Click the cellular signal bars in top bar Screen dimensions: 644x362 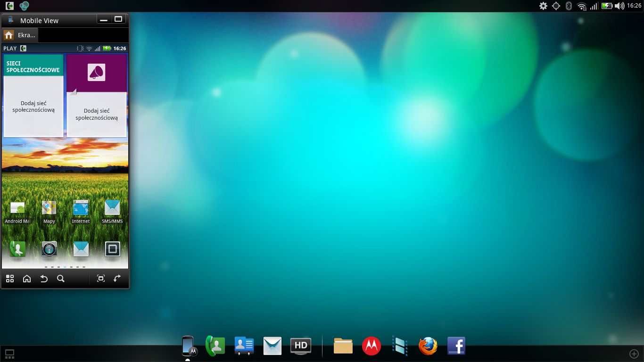tap(594, 6)
